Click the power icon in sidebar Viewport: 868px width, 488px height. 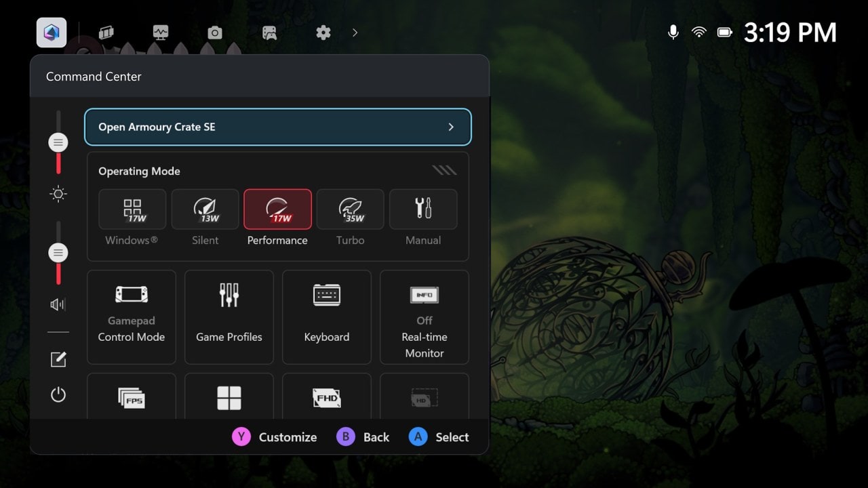pyautogui.click(x=58, y=394)
